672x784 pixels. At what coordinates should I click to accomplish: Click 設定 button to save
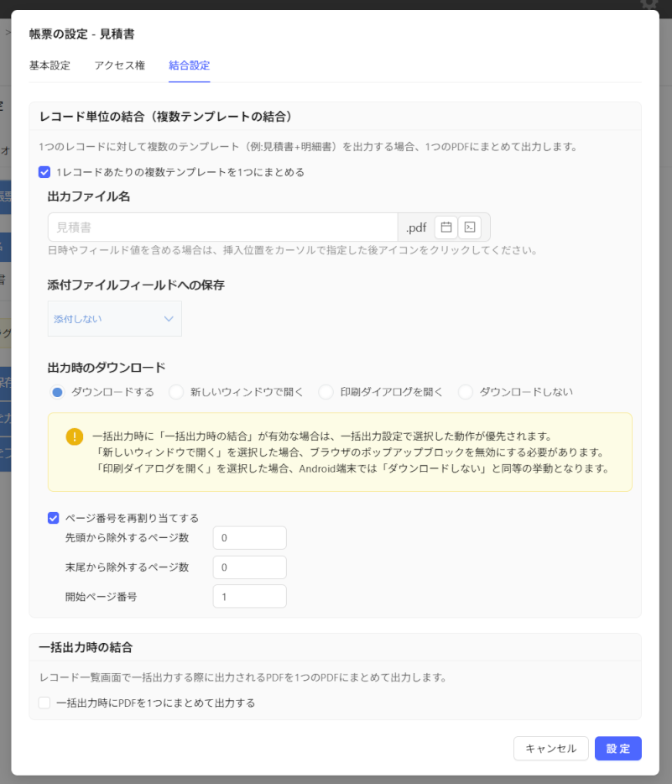coord(618,749)
